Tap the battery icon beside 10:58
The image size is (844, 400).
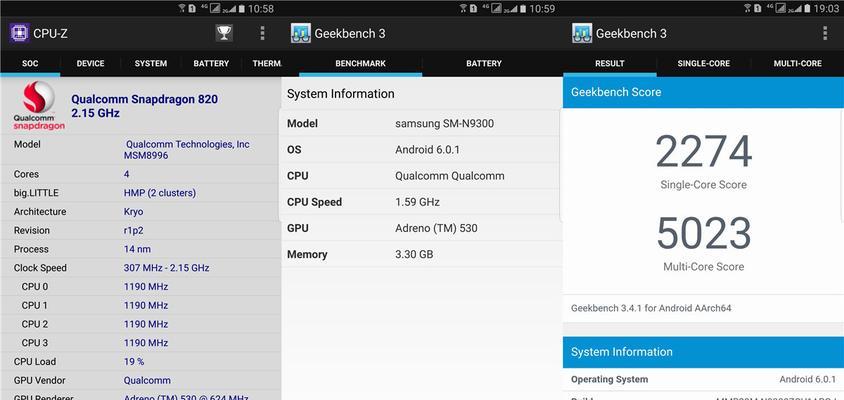point(242,9)
